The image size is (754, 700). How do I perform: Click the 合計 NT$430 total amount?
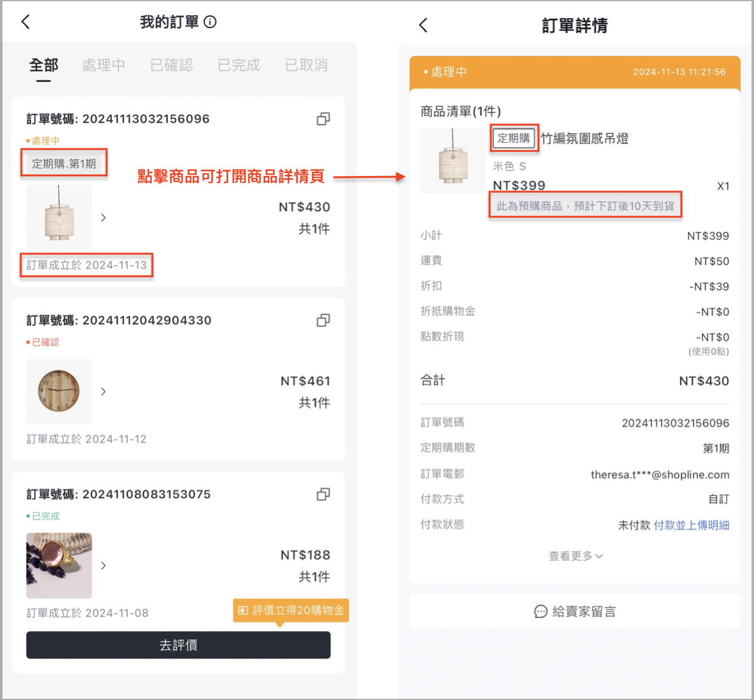tap(704, 381)
